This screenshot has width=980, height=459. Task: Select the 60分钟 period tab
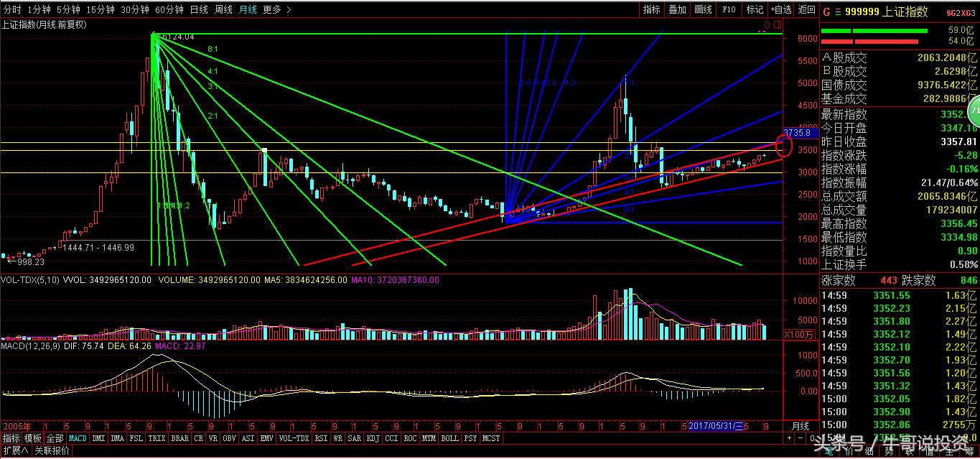(169, 9)
